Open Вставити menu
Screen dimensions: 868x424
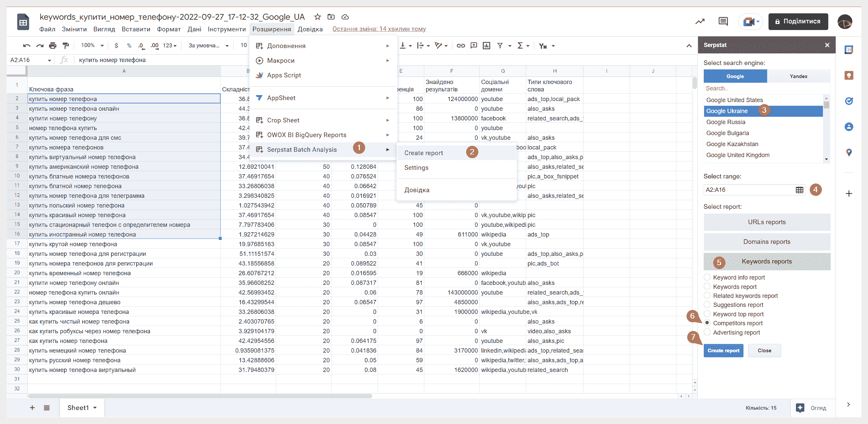136,29
